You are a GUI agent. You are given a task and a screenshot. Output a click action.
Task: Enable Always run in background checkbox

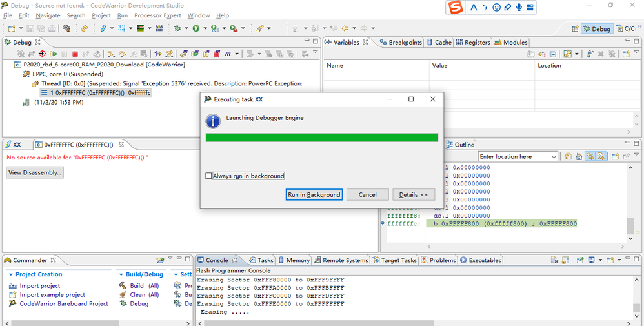click(x=208, y=176)
